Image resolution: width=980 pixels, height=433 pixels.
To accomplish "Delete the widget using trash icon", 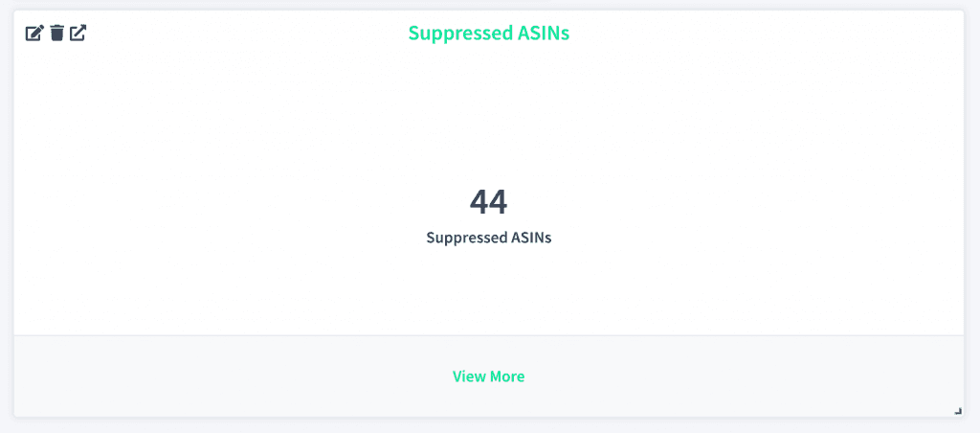I will click(57, 34).
